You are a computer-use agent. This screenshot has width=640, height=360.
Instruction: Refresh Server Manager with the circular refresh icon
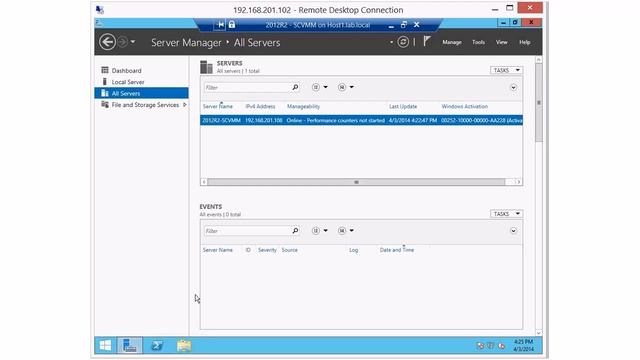click(x=403, y=42)
